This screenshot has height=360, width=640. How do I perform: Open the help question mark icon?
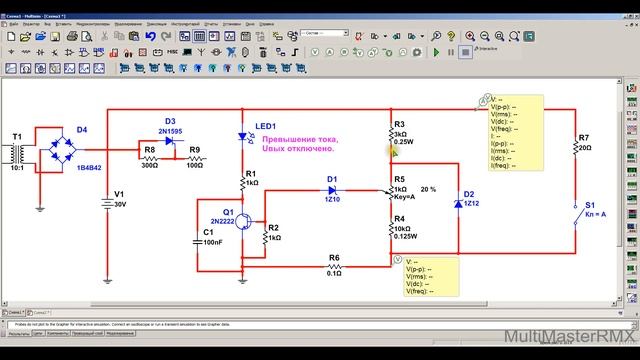[x=451, y=37]
